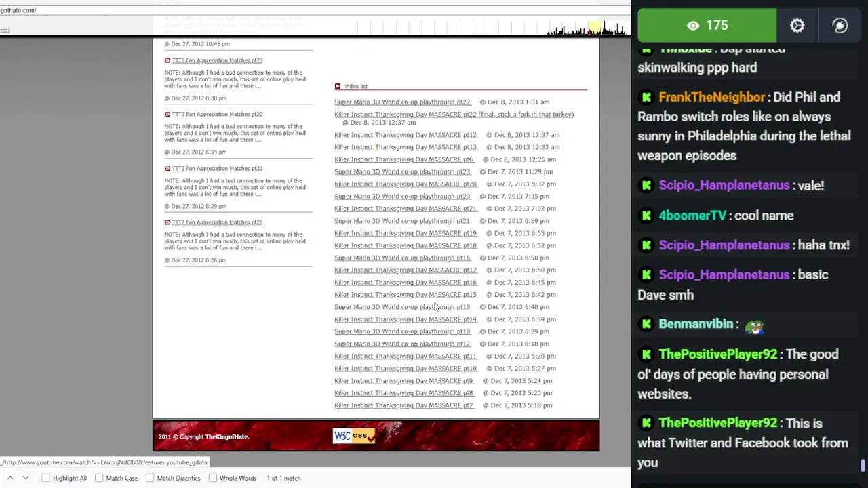The height and width of the screenshot is (488, 868).
Task: Click the TheKingofHate copyright footer text
Action: pos(203,436)
